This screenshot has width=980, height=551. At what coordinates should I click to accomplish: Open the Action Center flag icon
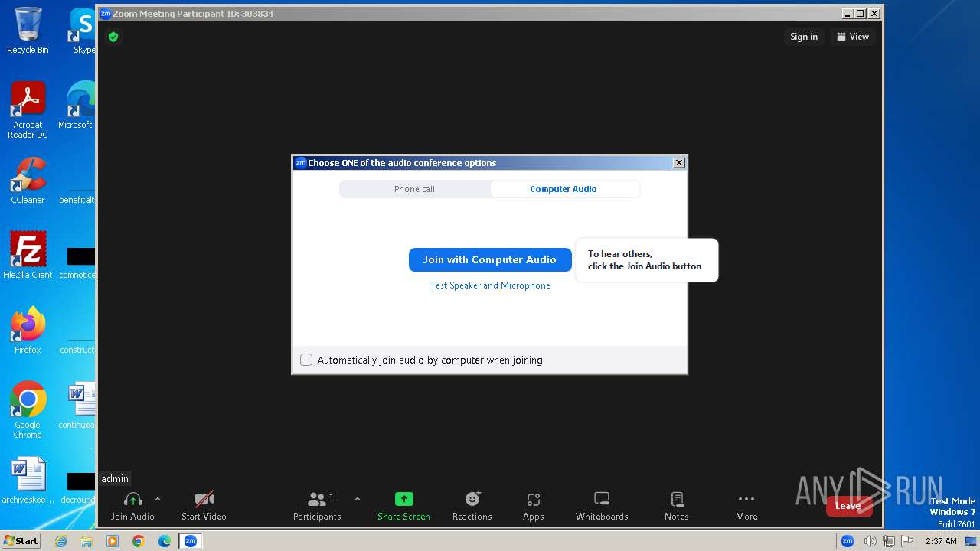point(908,541)
